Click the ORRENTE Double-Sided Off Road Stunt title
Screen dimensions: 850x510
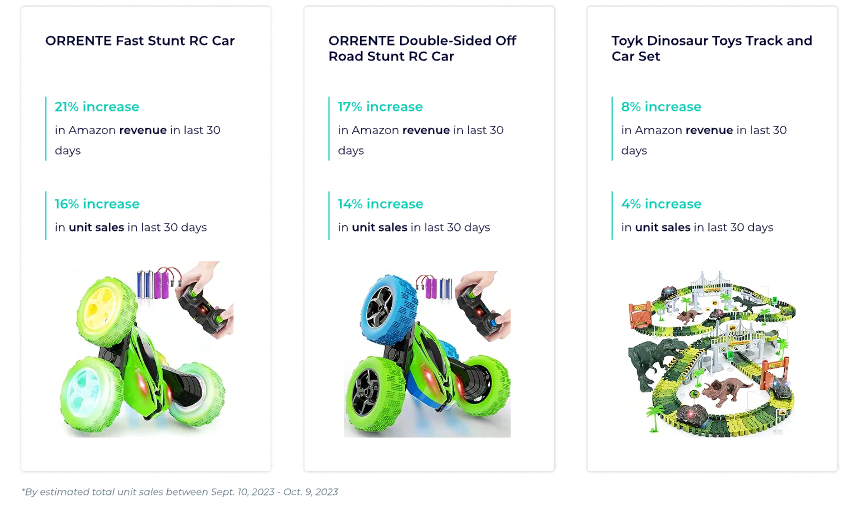click(422, 48)
